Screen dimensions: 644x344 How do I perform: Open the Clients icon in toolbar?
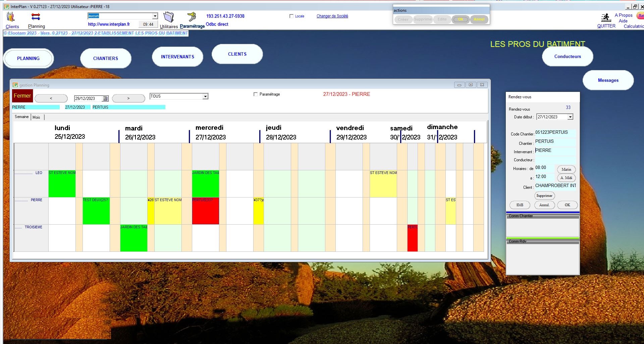click(11, 17)
